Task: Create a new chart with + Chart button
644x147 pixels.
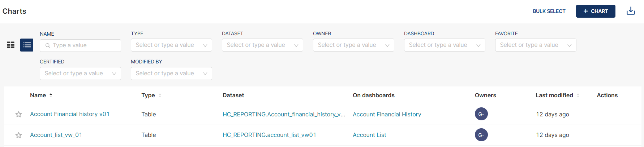Action: 596,11
